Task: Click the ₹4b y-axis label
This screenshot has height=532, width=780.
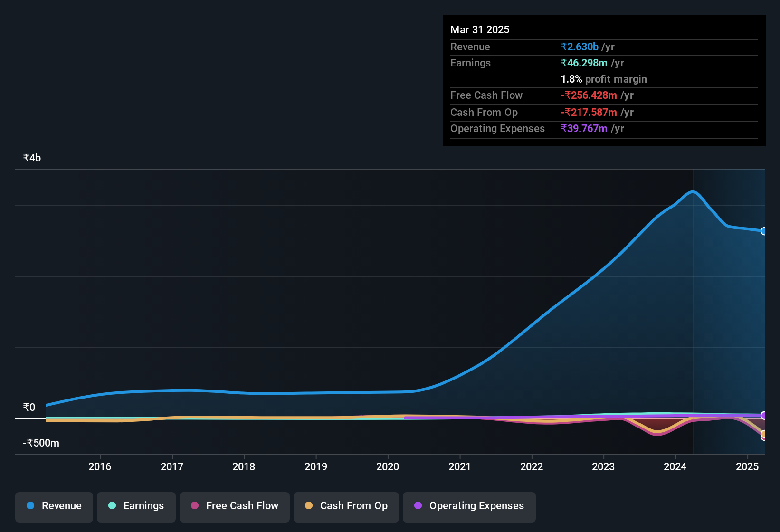Action: tap(32, 158)
